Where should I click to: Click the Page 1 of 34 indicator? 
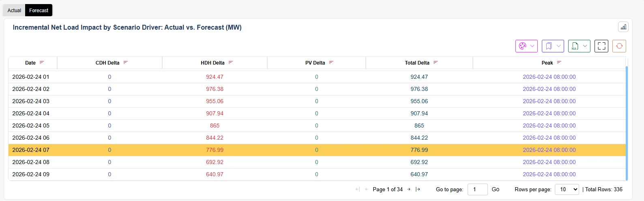388,189
